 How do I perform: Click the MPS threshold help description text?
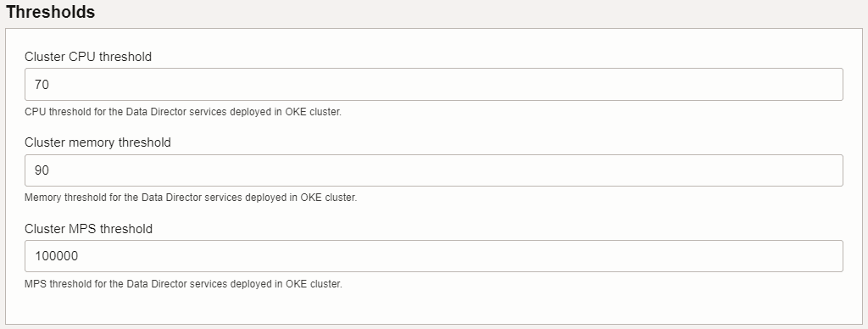[x=184, y=284]
